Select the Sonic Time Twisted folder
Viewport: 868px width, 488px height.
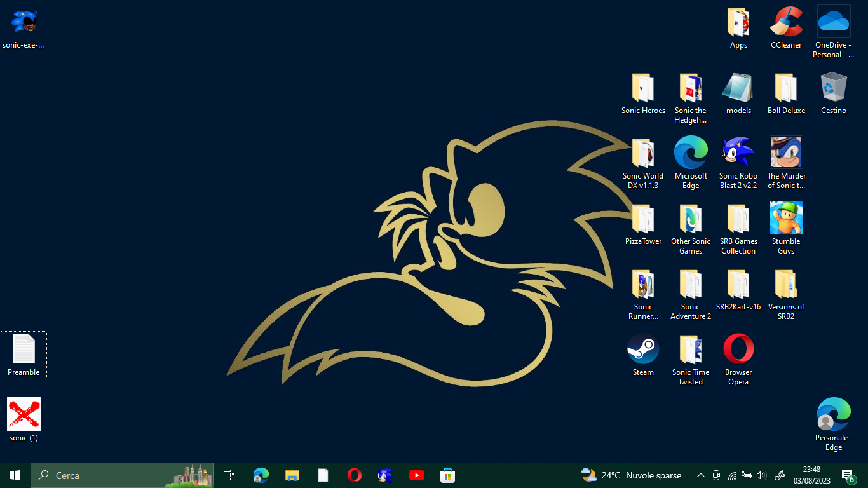(x=691, y=360)
